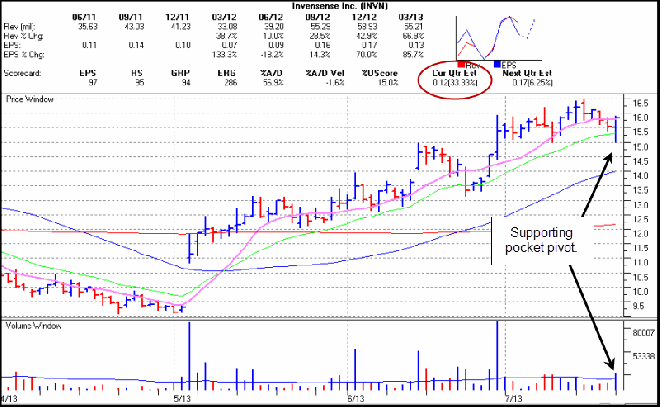This screenshot has width=660, height=407.
Task: Click the 0.17(6.25%) next quarter estimate
Action: click(x=532, y=82)
